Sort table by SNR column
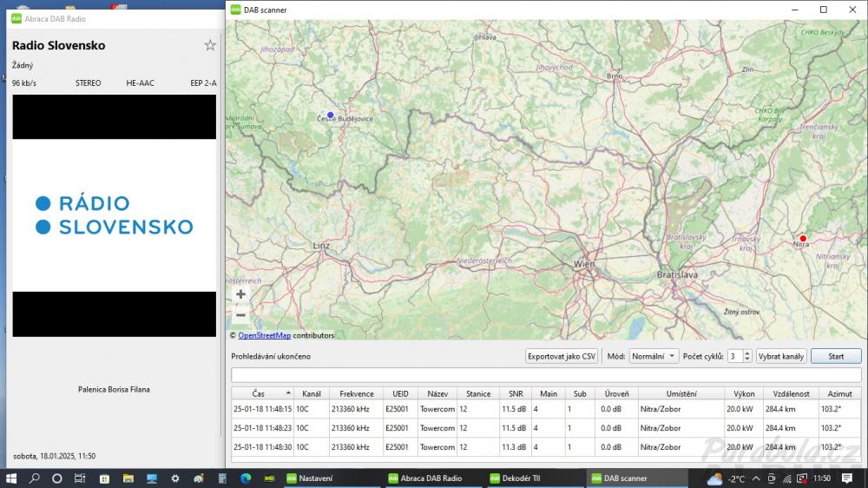 tap(516, 394)
